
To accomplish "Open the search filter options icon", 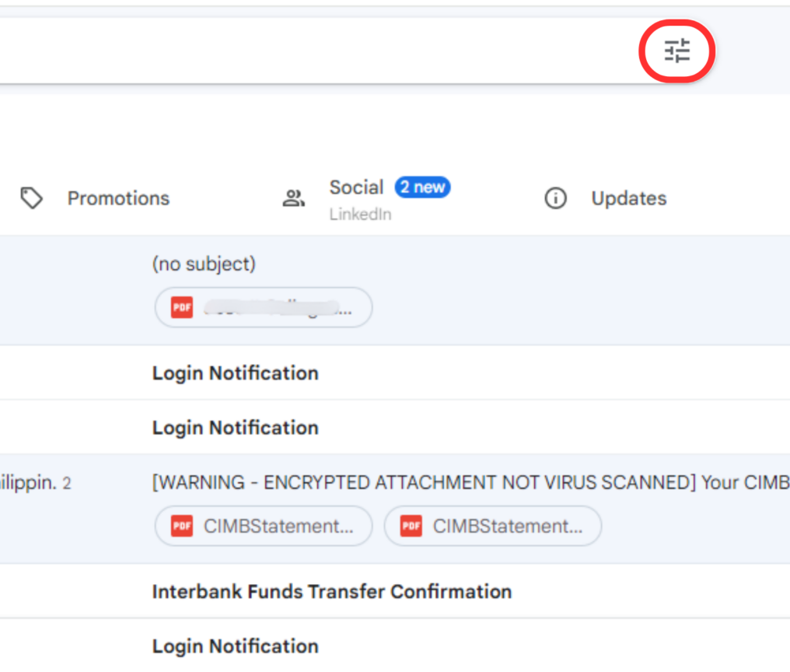I will click(x=676, y=51).
